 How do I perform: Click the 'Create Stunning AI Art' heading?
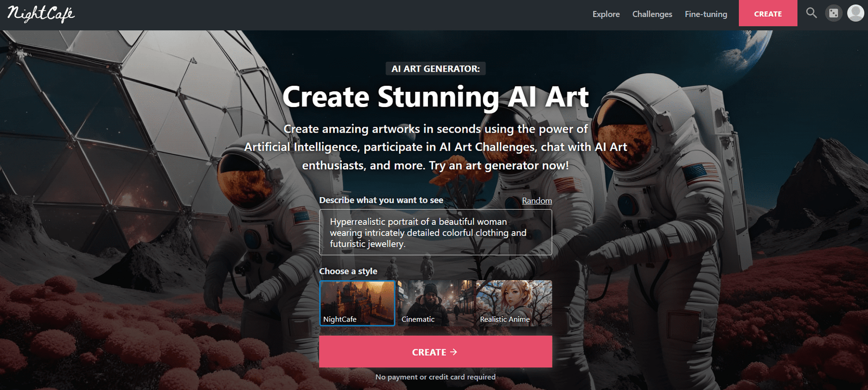coord(436,97)
